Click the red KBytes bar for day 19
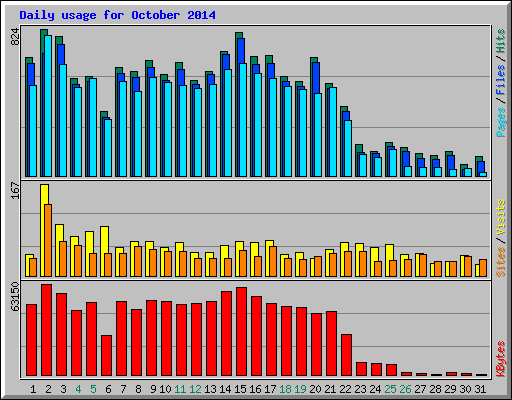Image resolution: width=512 pixels, height=400 pixels. click(x=302, y=342)
